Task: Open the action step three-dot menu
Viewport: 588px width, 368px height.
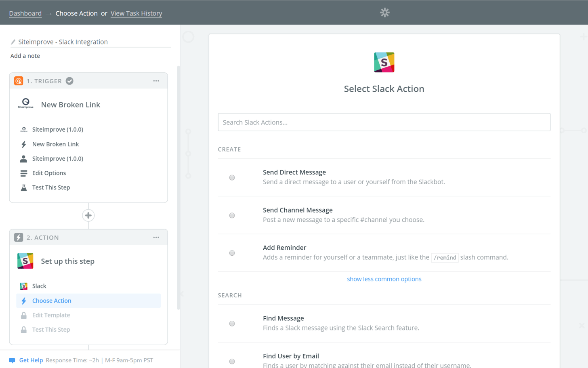Action: tap(156, 238)
